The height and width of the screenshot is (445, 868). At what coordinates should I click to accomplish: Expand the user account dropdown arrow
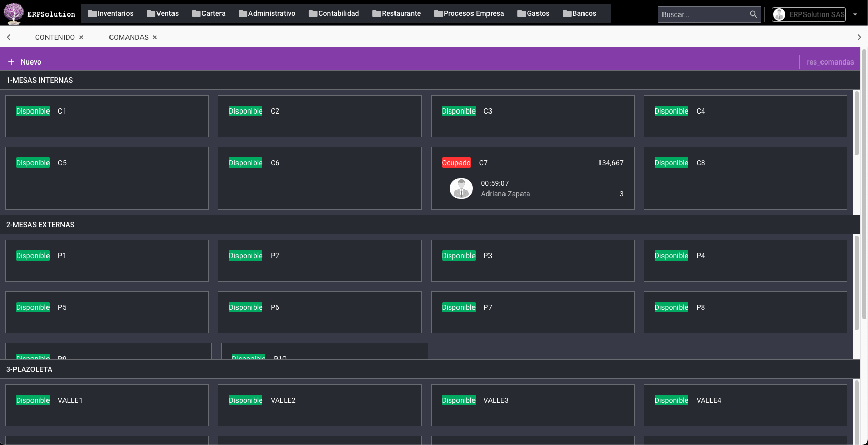[855, 14]
